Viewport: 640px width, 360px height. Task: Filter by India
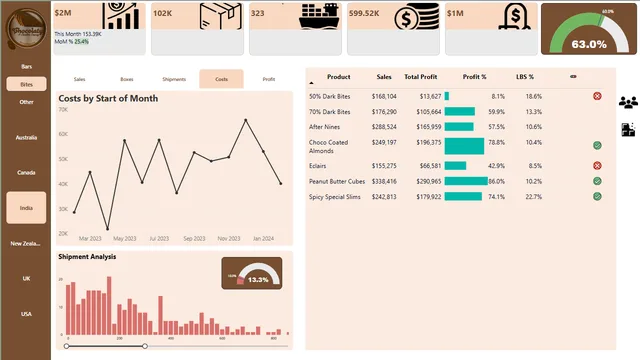[x=27, y=208]
